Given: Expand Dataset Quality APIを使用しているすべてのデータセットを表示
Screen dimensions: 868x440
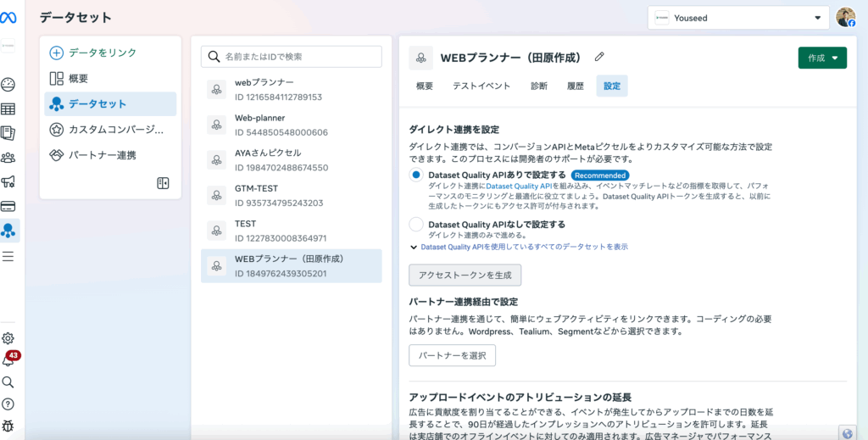Looking at the screenshot, I should click(519, 247).
